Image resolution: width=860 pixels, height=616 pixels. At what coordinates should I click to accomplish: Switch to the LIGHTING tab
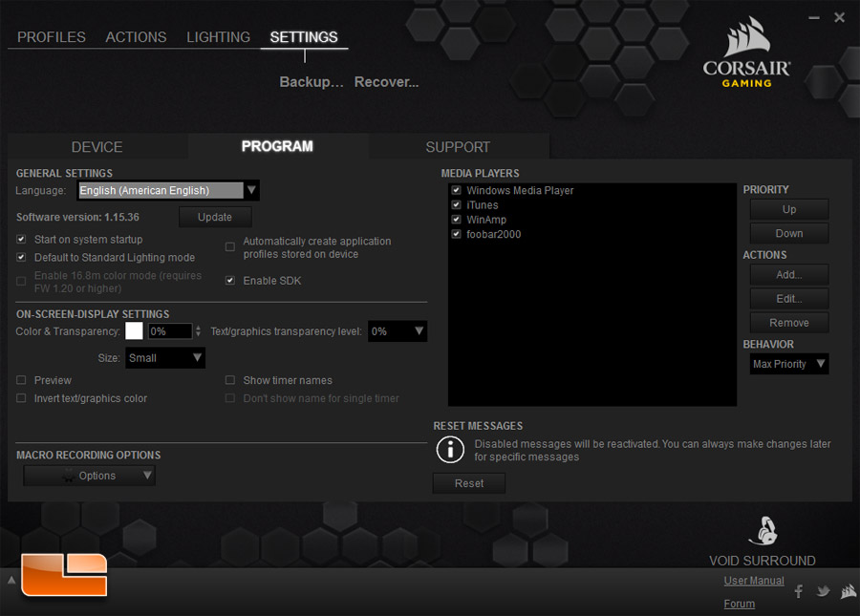[218, 37]
